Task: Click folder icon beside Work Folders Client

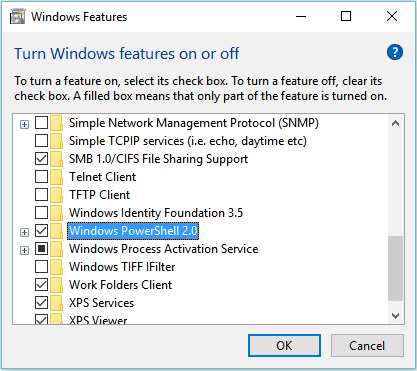Action: [x=57, y=285]
